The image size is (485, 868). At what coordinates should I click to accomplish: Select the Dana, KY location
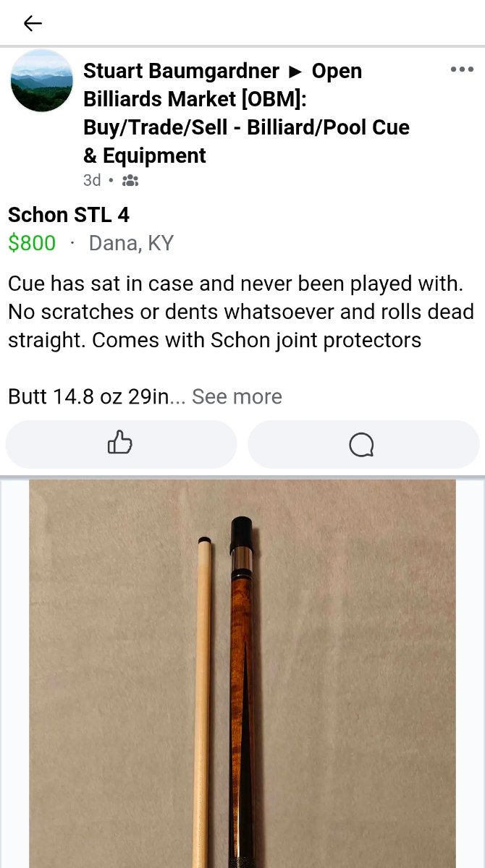(131, 243)
